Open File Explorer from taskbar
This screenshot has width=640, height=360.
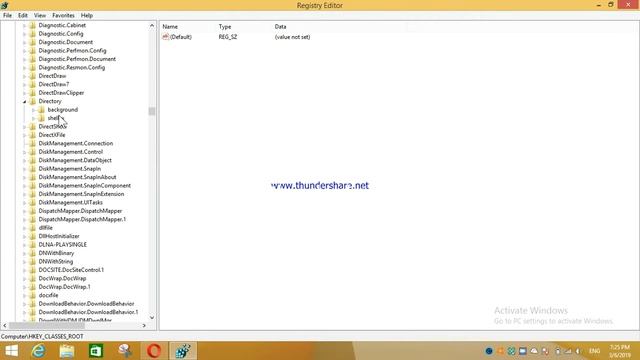click(67, 351)
